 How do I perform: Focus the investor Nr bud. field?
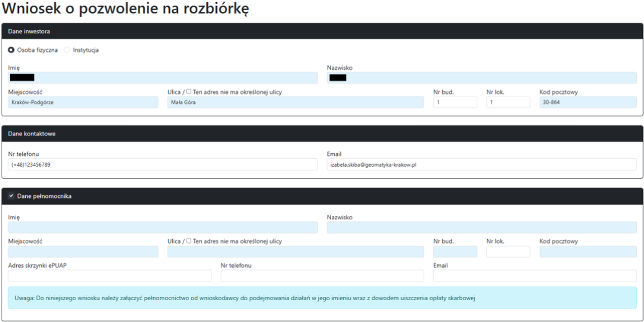coord(454,102)
